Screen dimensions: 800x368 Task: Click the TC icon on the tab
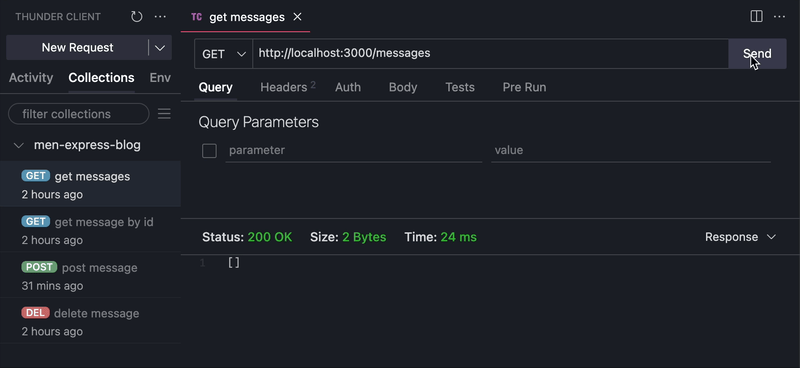196,17
